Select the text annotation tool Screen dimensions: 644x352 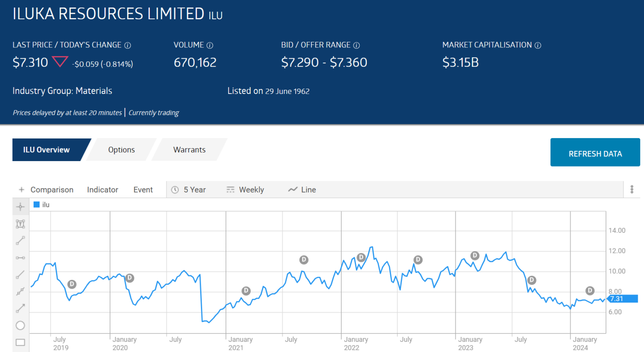(x=20, y=224)
